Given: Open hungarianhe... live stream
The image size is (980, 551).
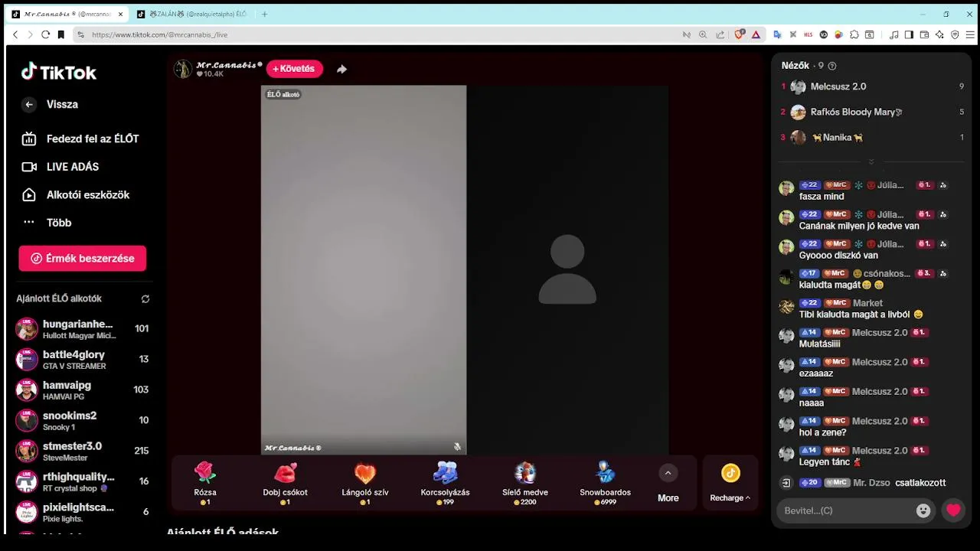Looking at the screenshot, I should point(83,329).
